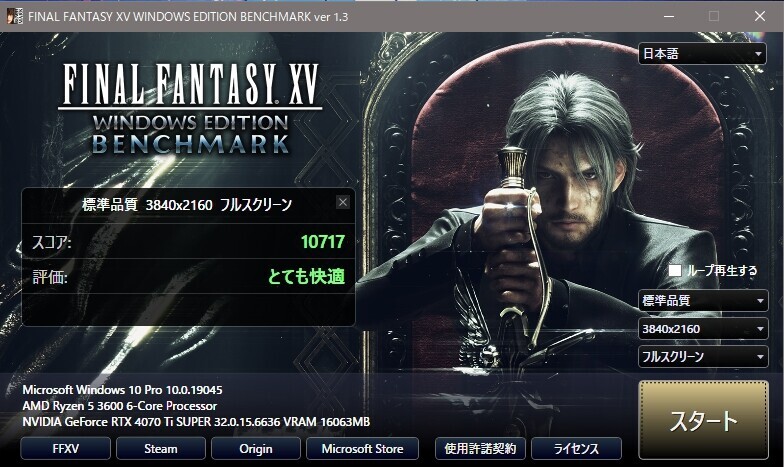Enable the ループ再生する loop checkbox

coord(674,270)
